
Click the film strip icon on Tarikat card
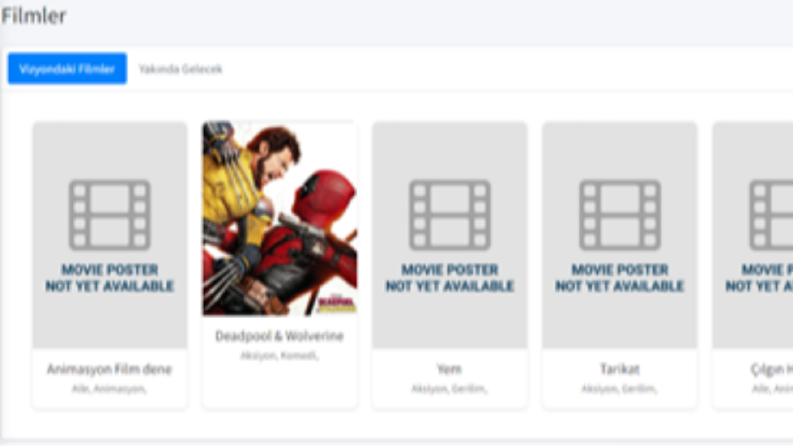tap(620, 215)
